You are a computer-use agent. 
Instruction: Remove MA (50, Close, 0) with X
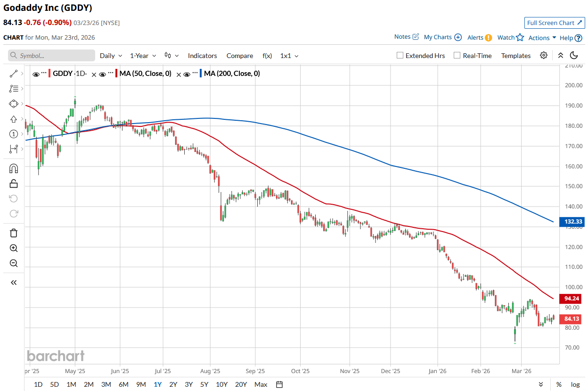tap(178, 74)
